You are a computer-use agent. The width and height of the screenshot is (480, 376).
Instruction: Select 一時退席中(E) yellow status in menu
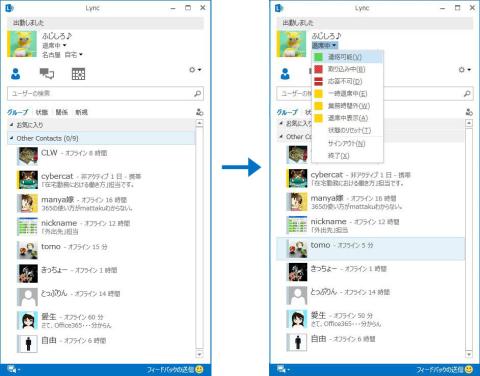(x=347, y=94)
